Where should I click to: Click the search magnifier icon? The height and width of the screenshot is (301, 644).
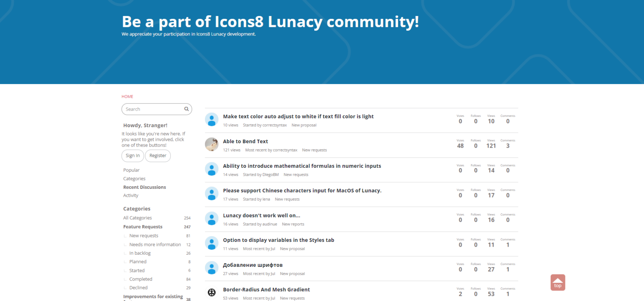point(186,109)
